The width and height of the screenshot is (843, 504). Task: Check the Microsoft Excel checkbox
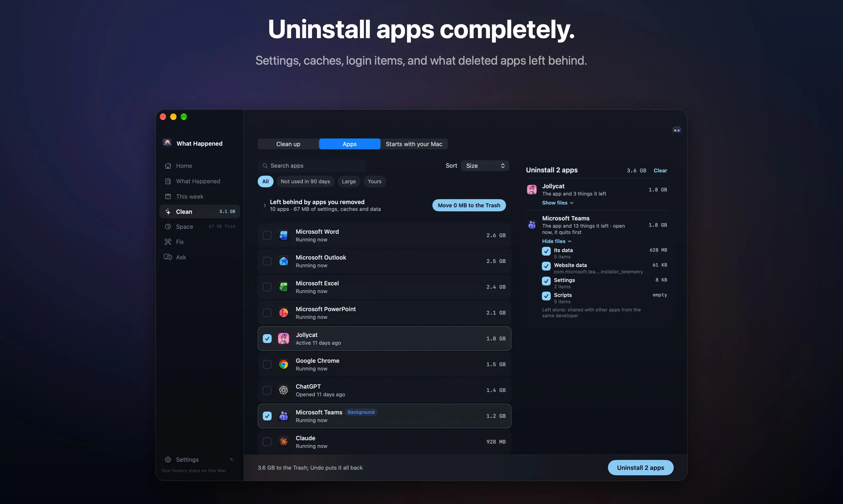267,287
